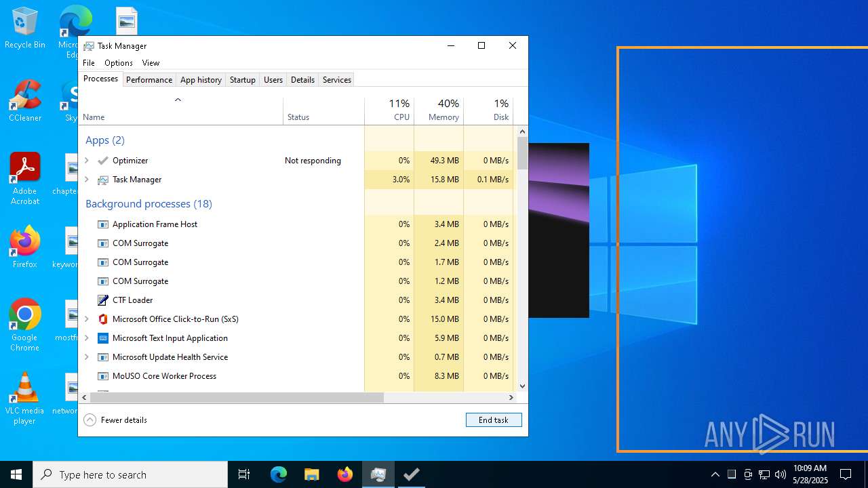
Task: Click the Application Frame Host icon
Action: point(103,224)
